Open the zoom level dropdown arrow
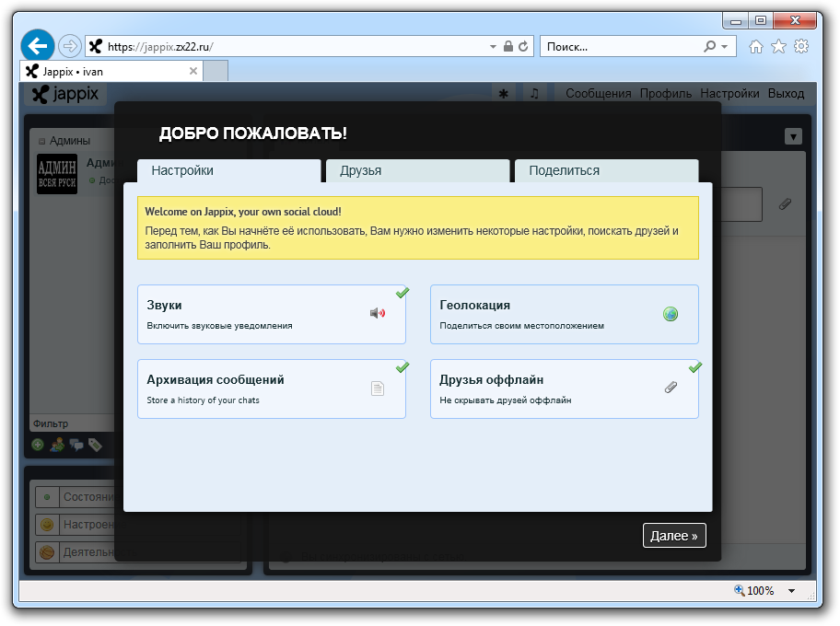Viewport: 840px width, 626px height. (x=791, y=591)
